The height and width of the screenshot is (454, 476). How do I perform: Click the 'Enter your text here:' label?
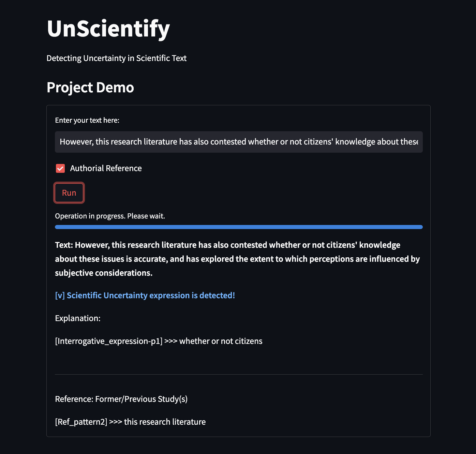coord(87,120)
